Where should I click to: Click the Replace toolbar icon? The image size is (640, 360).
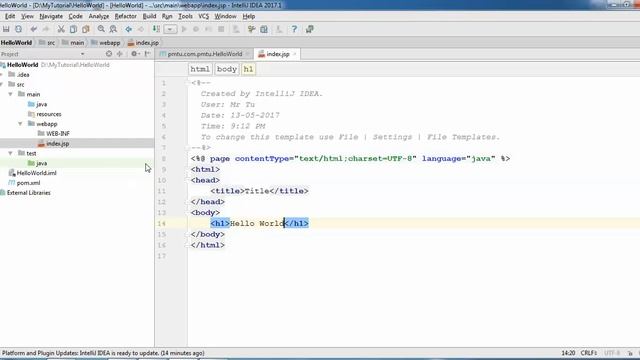tap(113, 29)
